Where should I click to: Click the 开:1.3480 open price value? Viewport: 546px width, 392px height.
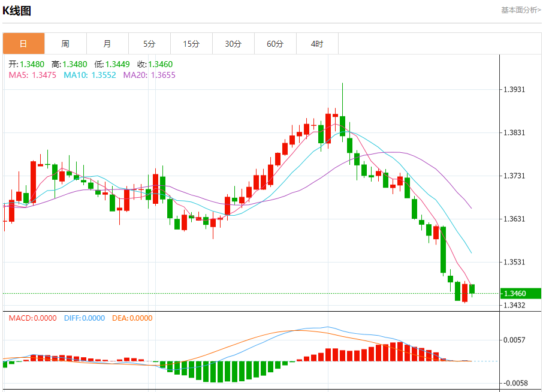(26, 64)
